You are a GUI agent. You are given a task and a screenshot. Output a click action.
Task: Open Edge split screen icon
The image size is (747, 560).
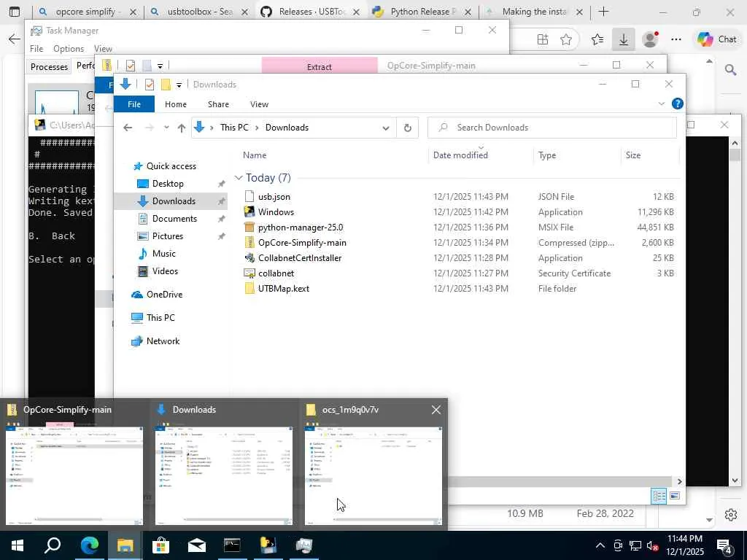[543, 39]
